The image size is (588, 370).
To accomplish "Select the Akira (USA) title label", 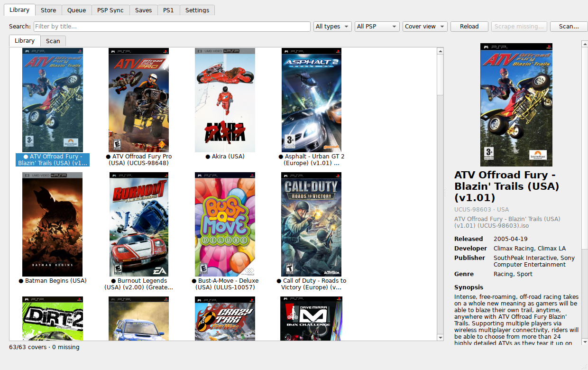I will (x=225, y=157).
